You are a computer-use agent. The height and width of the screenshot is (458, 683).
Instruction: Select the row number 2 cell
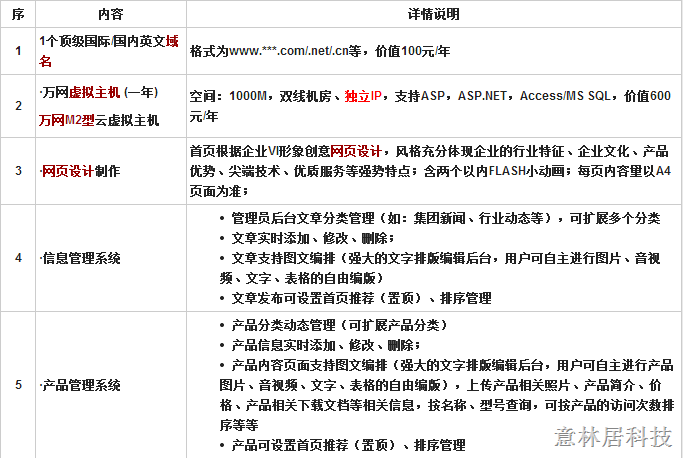(x=17, y=106)
